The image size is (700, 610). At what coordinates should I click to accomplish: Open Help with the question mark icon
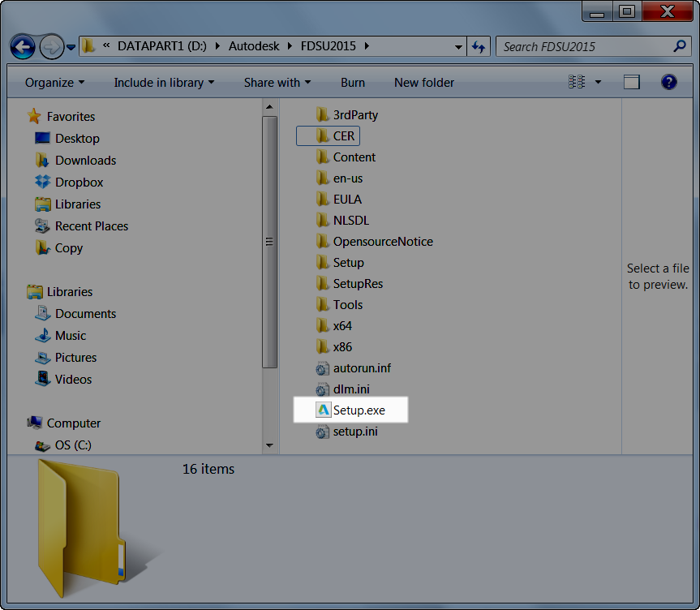(668, 82)
